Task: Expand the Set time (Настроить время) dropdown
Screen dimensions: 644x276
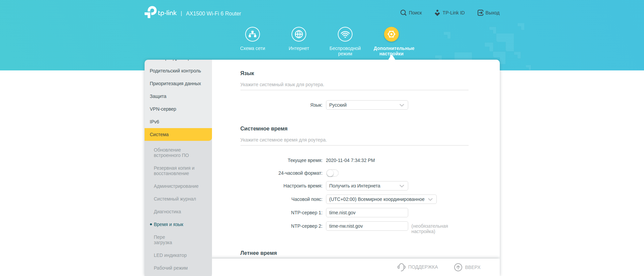Action: point(367,186)
